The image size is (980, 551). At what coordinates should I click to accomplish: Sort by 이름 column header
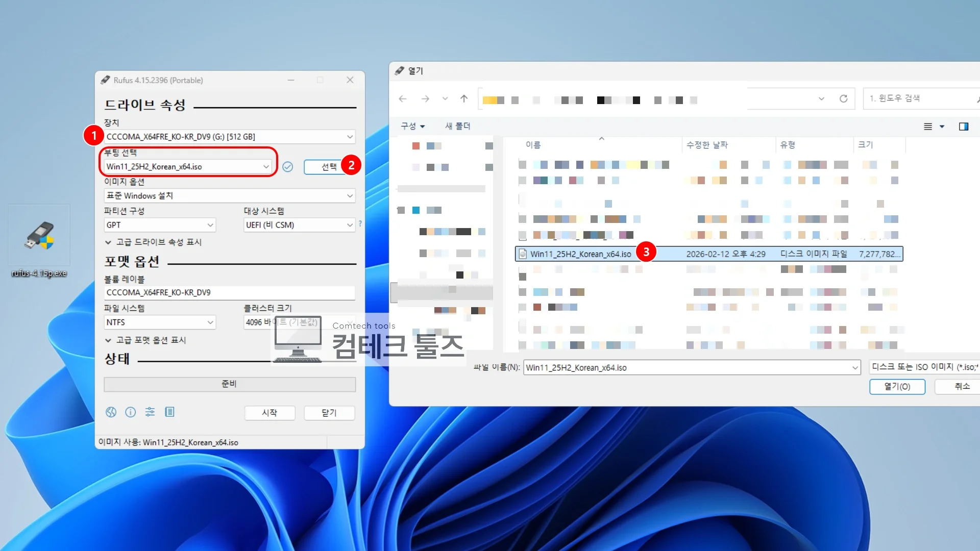[533, 145]
